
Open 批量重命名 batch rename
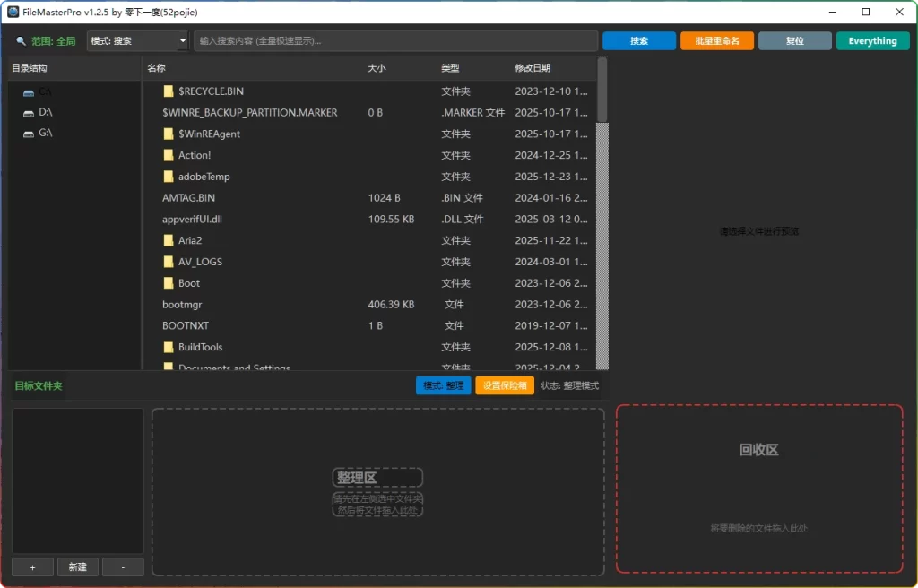pos(716,40)
